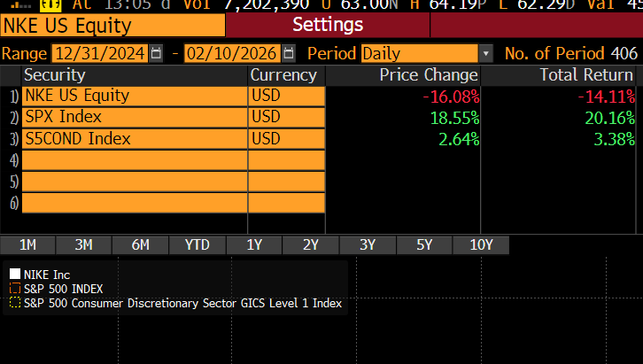Click NKE total return value -14.11%
643x364 pixels.
(607, 97)
